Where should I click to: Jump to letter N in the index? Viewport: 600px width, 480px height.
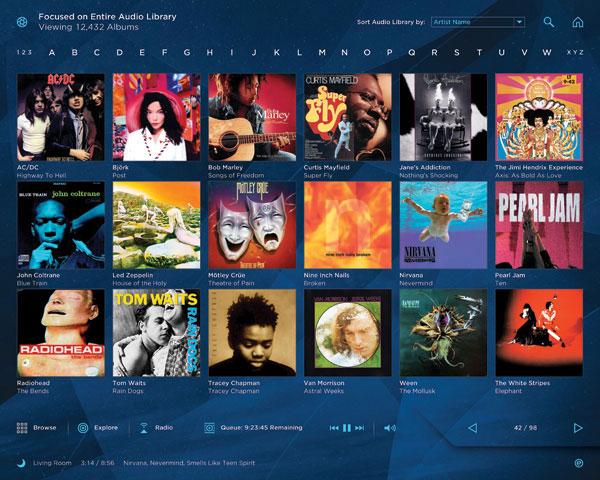pos(344,52)
